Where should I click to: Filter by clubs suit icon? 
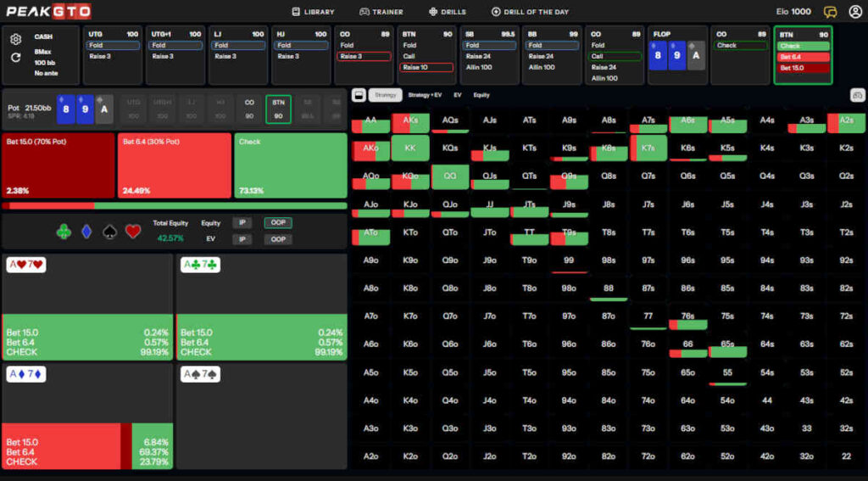64,231
